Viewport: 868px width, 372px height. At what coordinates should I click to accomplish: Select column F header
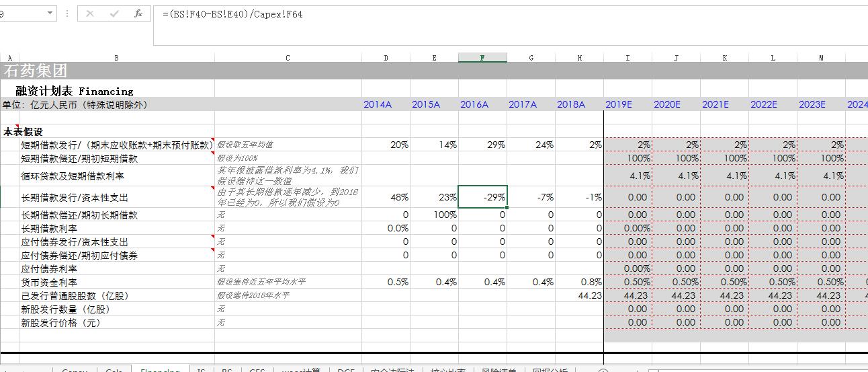(482, 58)
